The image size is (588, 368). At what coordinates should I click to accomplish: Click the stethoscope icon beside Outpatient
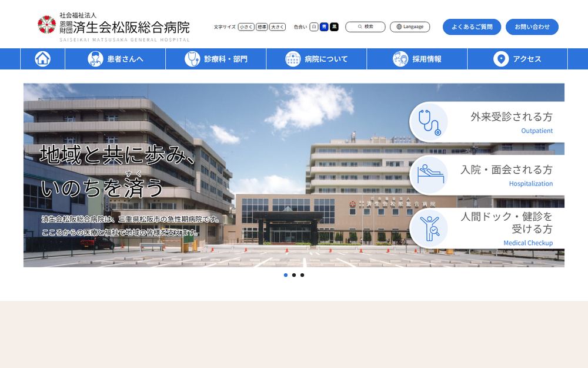[x=429, y=122]
